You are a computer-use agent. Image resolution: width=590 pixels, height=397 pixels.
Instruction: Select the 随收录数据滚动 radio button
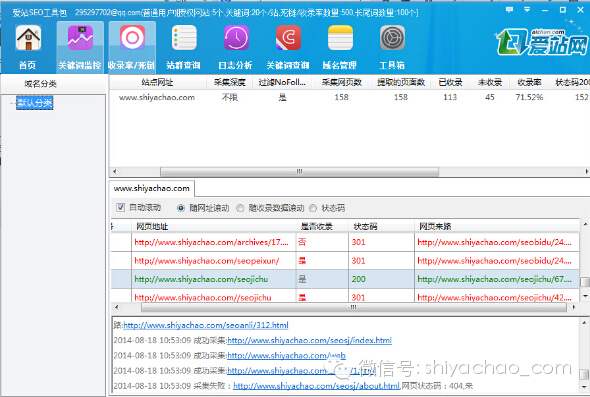tap(240, 208)
